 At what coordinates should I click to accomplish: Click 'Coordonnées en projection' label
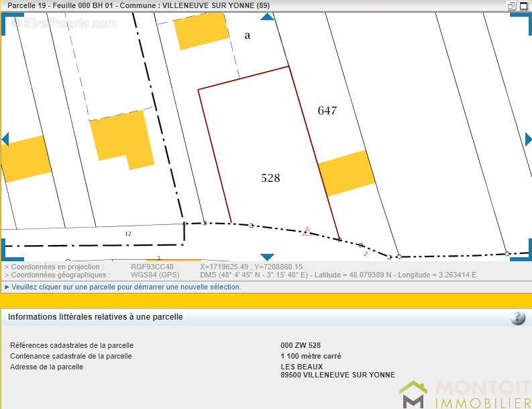tap(55, 267)
